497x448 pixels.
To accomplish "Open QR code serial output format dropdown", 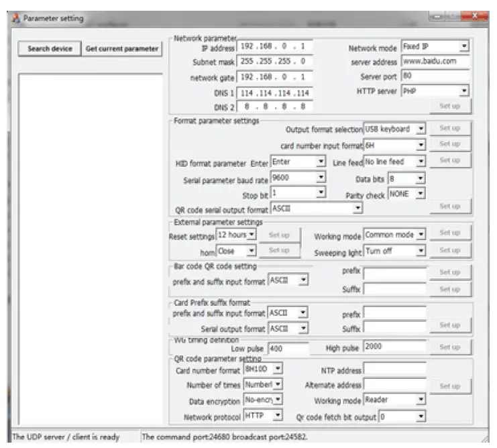I will click(357, 208).
